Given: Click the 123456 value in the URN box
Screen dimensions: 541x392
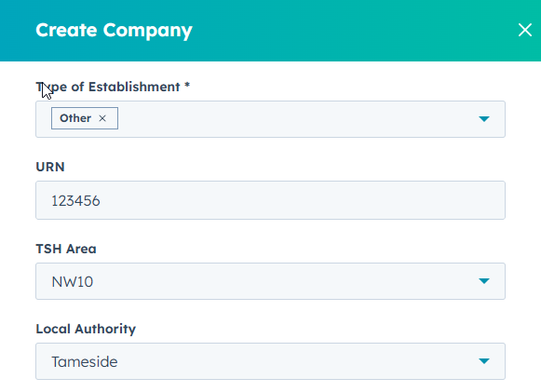Looking at the screenshot, I should click(75, 200).
